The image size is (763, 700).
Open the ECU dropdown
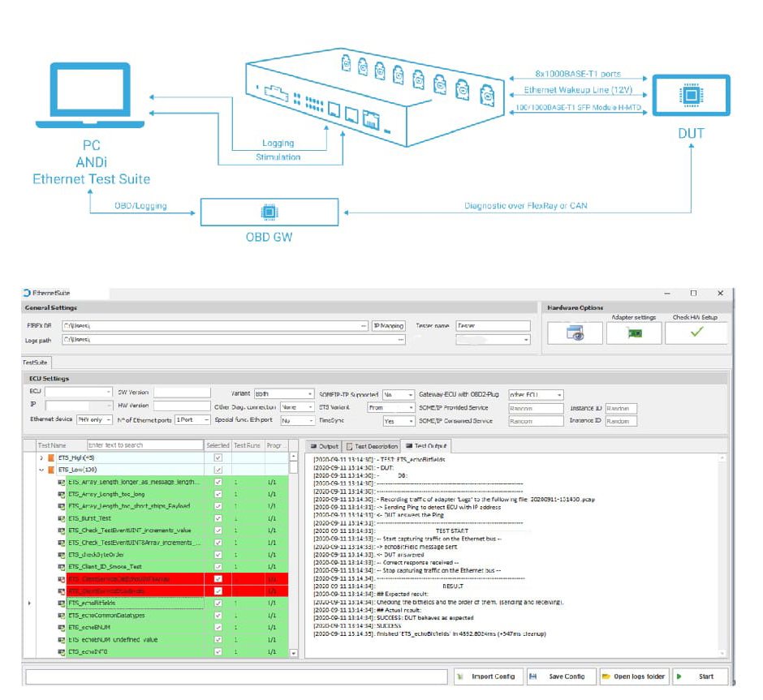(79, 392)
